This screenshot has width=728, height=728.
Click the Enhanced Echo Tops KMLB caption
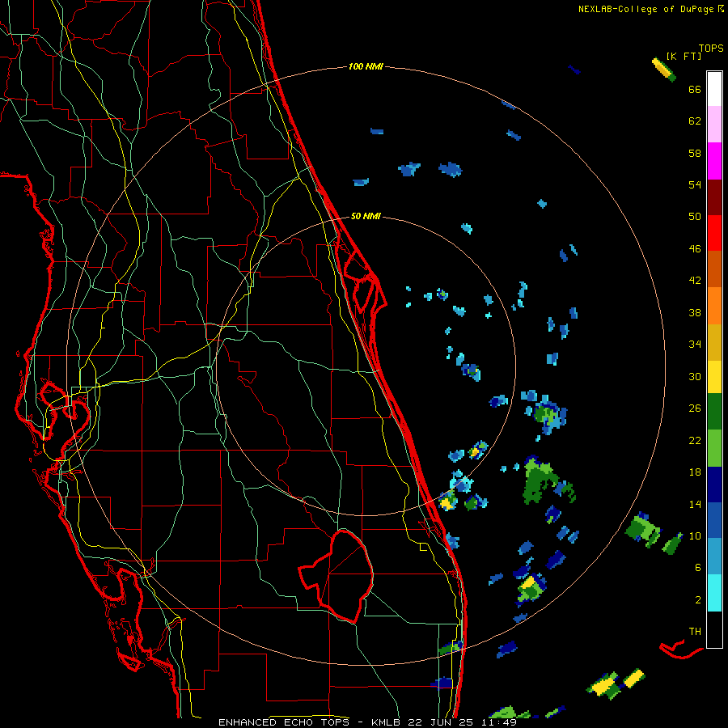367,722
